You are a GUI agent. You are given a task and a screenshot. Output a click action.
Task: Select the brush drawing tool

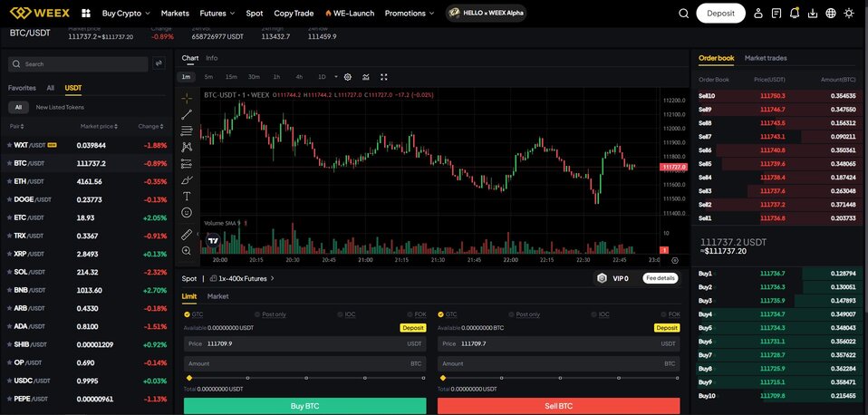coord(188,179)
